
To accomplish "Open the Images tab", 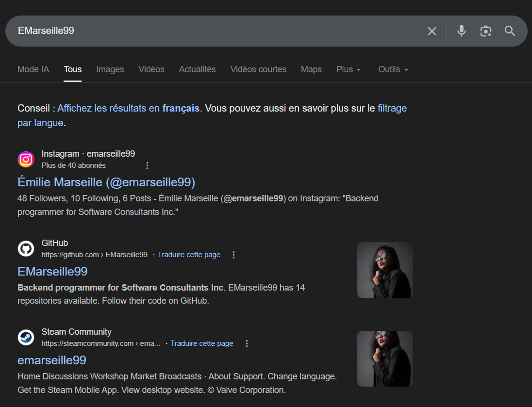I will (110, 69).
